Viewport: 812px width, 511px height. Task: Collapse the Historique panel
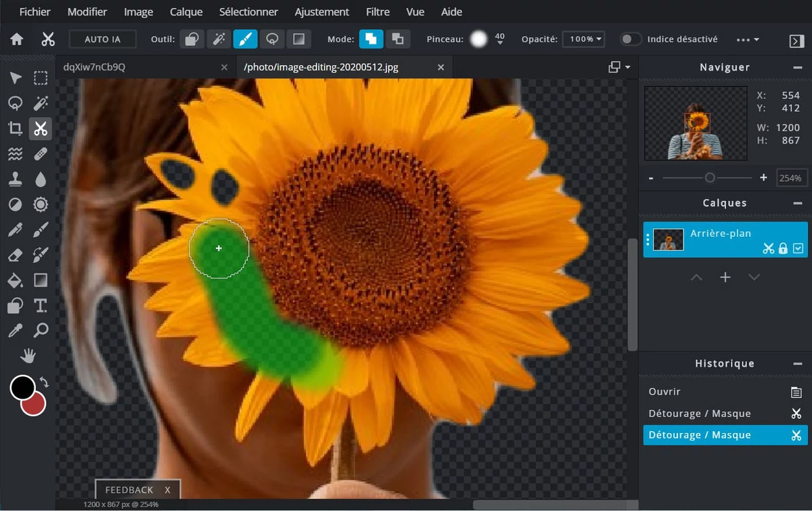pyautogui.click(x=798, y=364)
